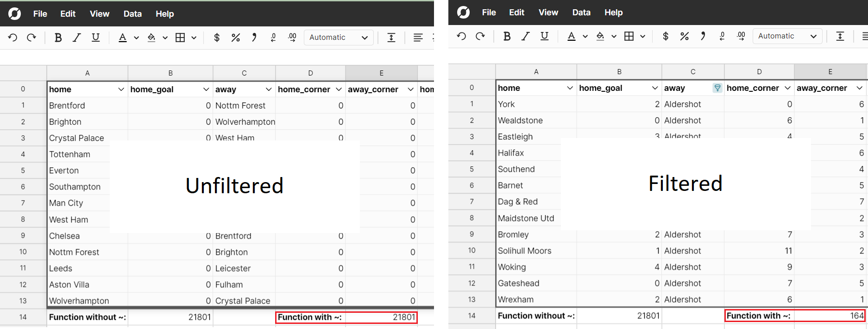Open the View menu in the right window
This screenshot has height=329, width=868.
(548, 13)
